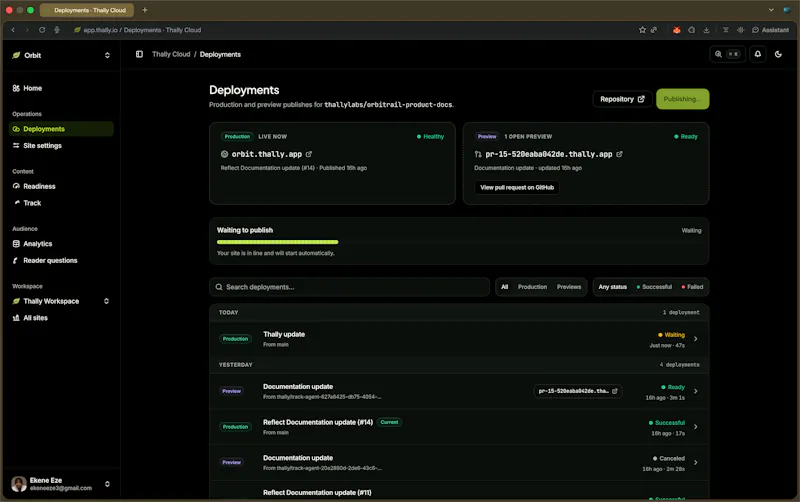
Task: Click the address bar URL
Action: 142,30
